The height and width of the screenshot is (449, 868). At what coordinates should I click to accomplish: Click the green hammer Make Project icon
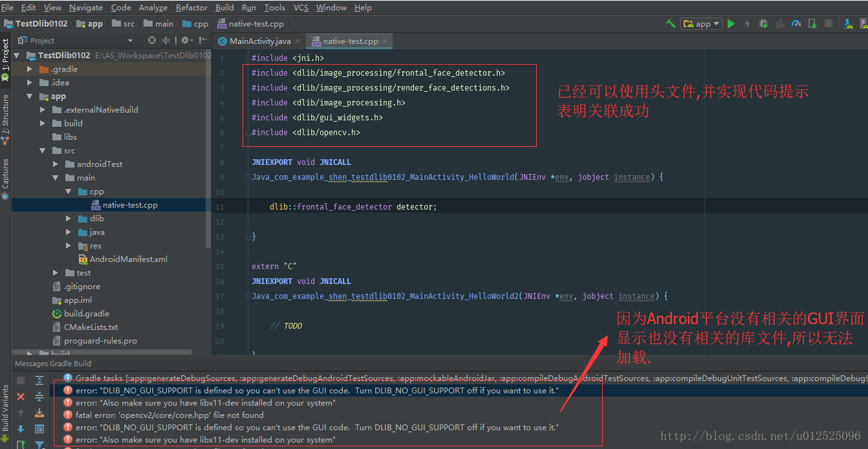pos(671,23)
